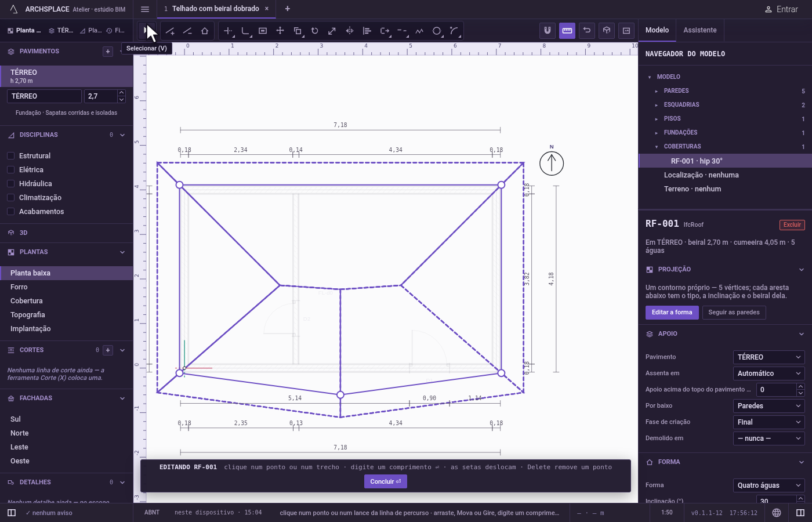Add a new corte with the plus icon
The height and width of the screenshot is (522, 812).
coord(108,350)
